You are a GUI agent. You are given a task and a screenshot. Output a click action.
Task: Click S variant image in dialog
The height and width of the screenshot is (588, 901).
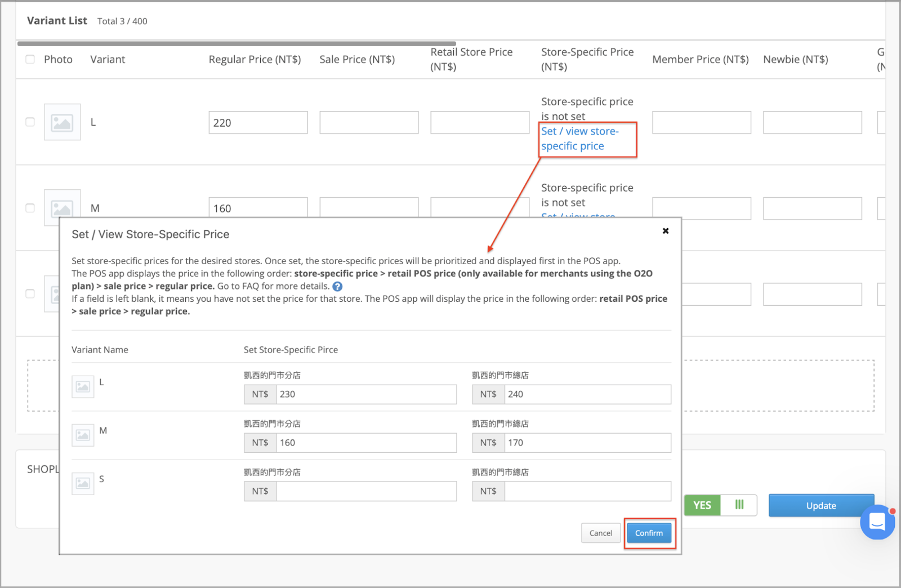[x=83, y=483]
